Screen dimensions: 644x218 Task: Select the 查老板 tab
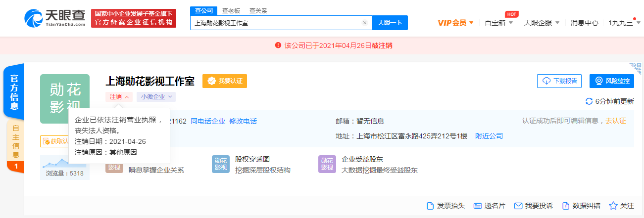(230, 10)
